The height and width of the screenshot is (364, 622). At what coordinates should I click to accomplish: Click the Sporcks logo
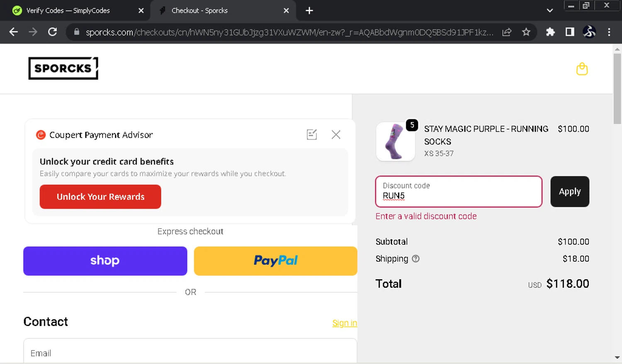[63, 68]
